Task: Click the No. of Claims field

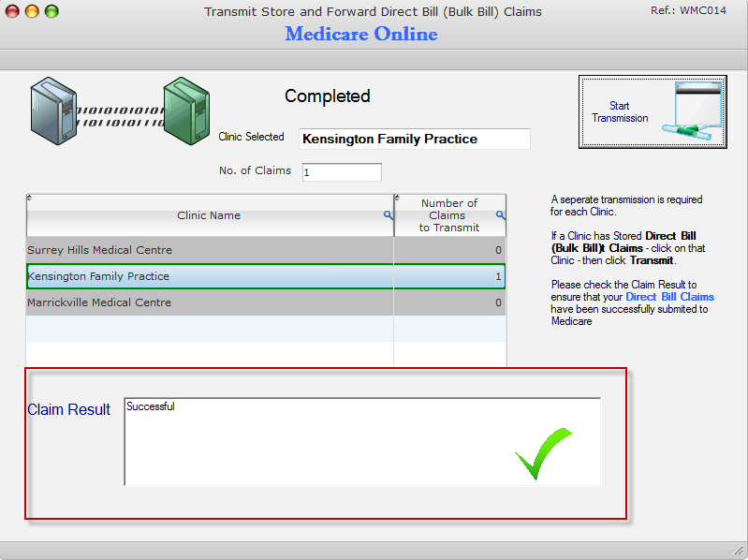Action: coord(342,172)
